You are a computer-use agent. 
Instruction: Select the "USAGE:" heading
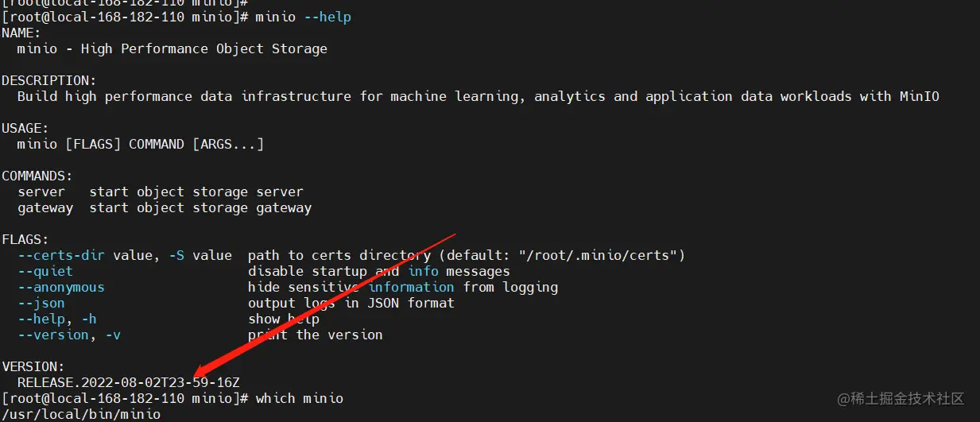pyautogui.click(x=25, y=128)
